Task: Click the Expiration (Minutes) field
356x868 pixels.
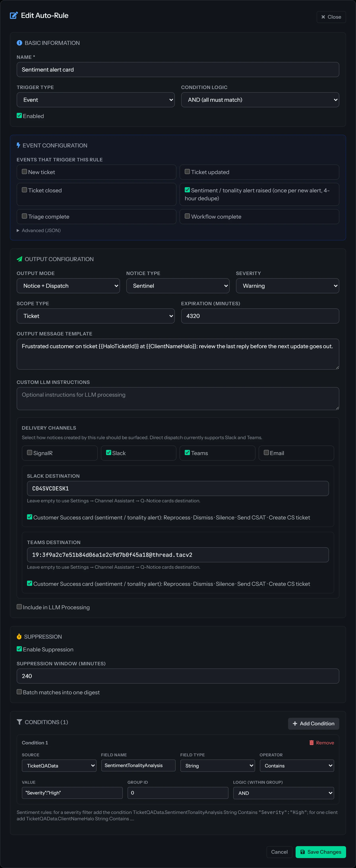Action: [260, 316]
